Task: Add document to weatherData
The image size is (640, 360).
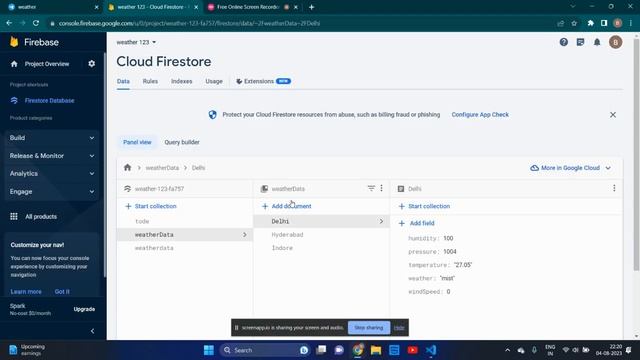Action: 287,206
